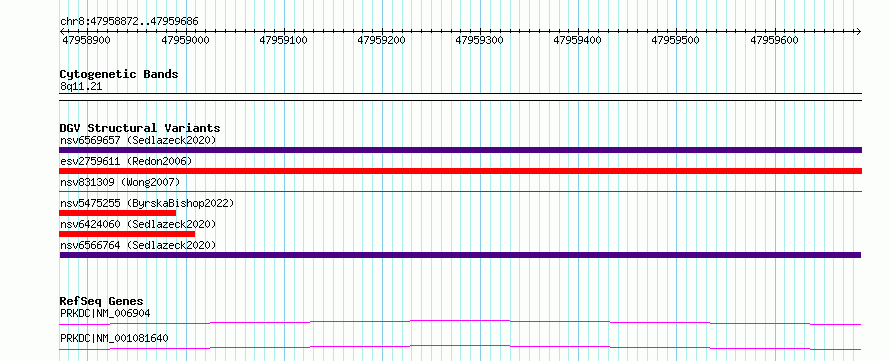Click ruler position 47958900
This screenshot has width=890, height=361.
click(x=87, y=40)
